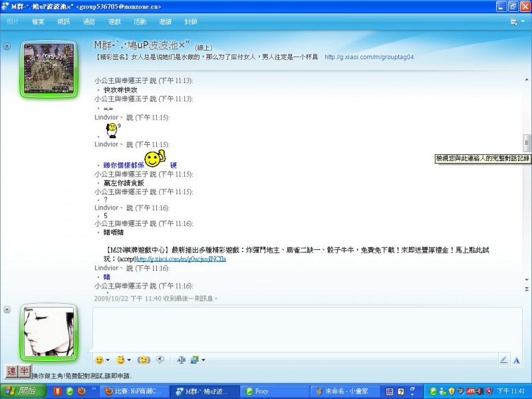
Task: Click the background picture icon
Action: tap(195, 360)
